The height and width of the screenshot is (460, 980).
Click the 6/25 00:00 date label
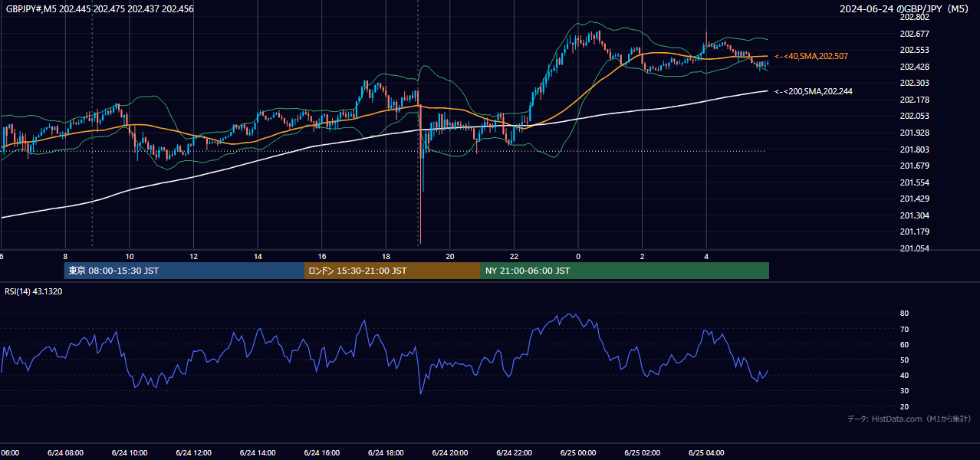click(578, 452)
